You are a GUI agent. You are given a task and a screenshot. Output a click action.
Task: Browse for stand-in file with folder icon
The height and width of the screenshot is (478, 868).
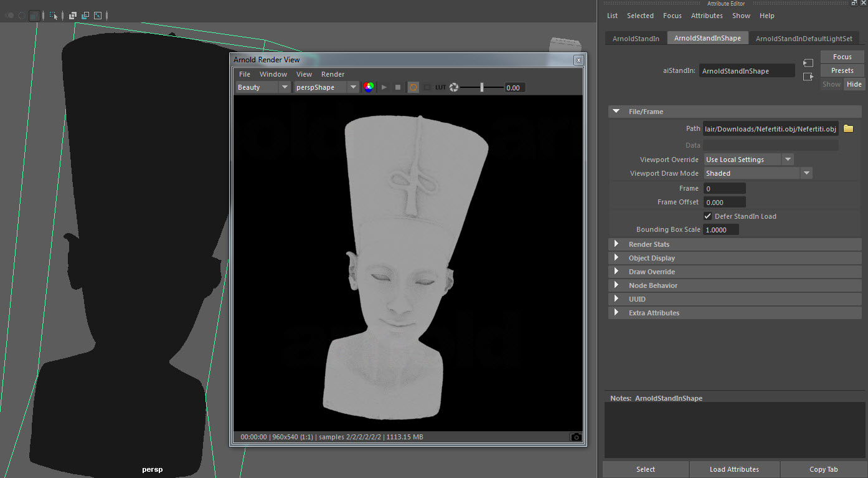(x=848, y=128)
